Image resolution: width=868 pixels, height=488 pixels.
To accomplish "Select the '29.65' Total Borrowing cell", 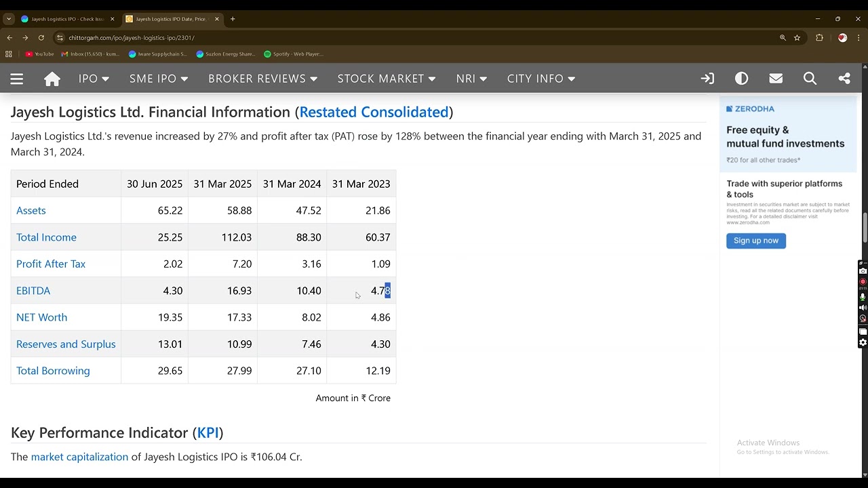I will (x=155, y=371).
